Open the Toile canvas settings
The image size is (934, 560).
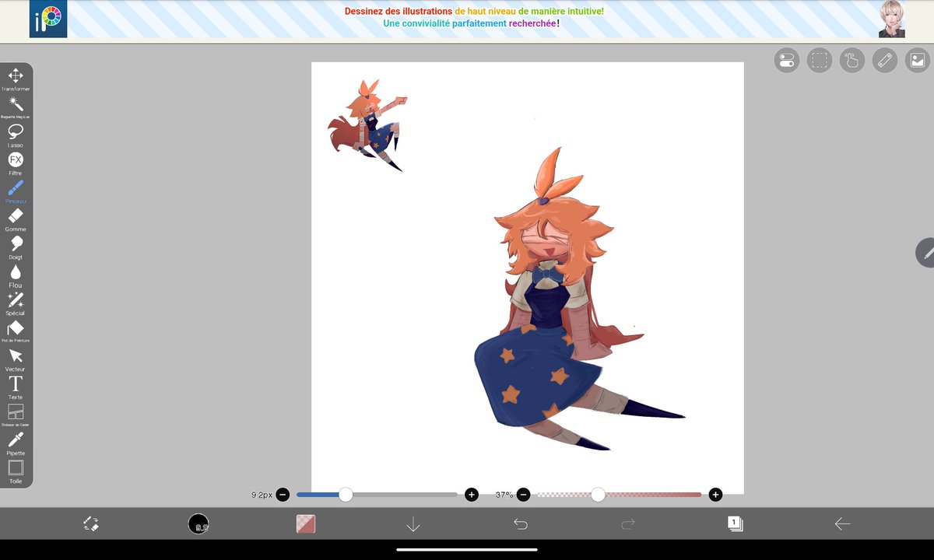click(16, 467)
